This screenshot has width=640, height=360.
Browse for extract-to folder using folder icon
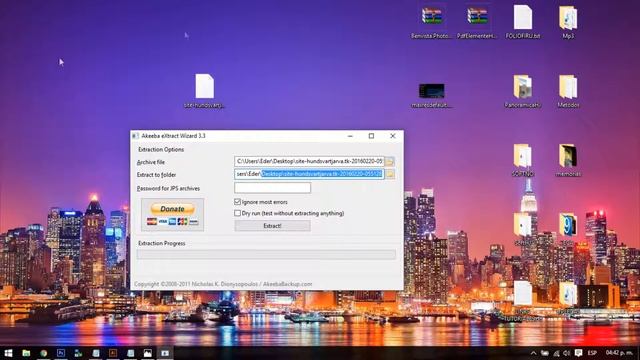coord(389,174)
